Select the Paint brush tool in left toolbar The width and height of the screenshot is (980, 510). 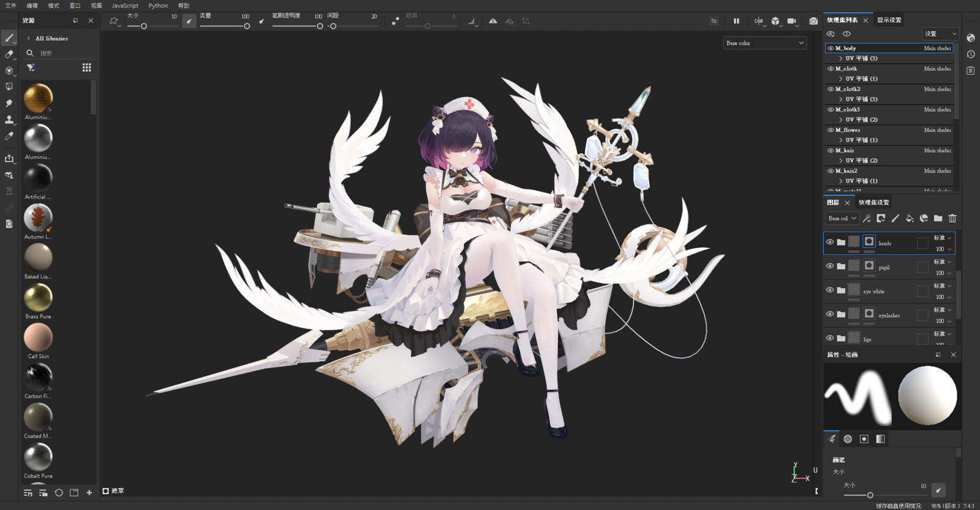coord(9,38)
